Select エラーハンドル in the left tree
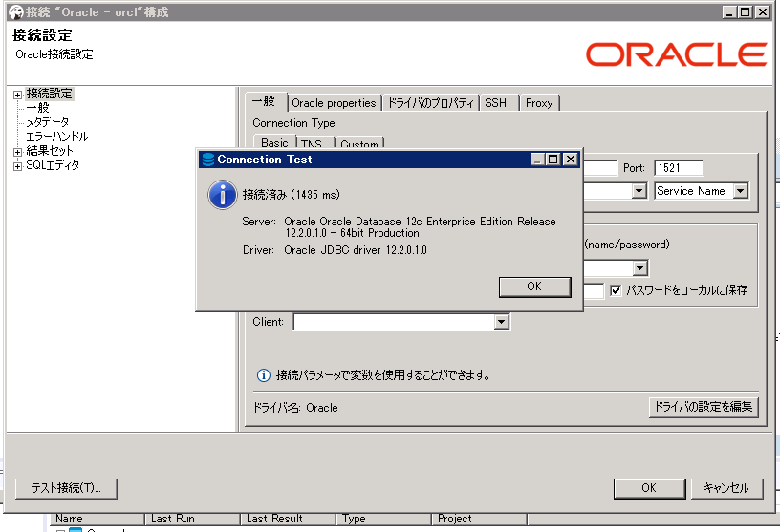The height and width of the screenshot is (532, 780). point(57,137)
